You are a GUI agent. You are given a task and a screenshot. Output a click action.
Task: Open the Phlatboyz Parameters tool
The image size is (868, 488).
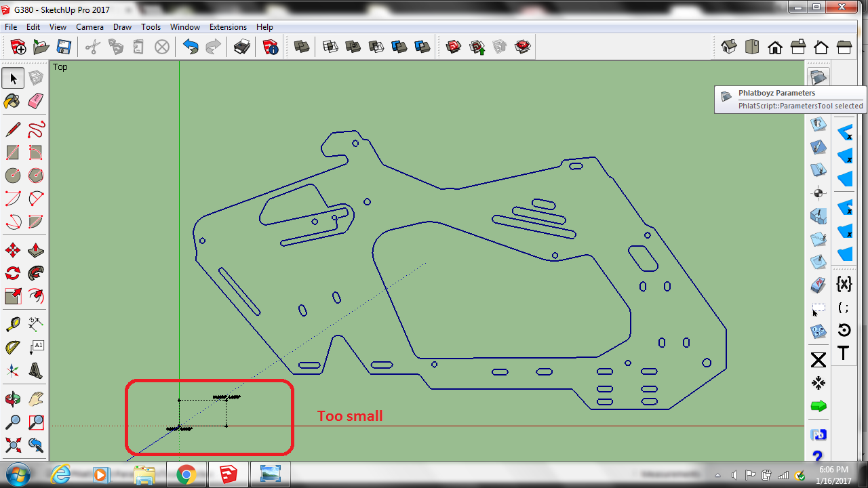[x=818, y=77]
